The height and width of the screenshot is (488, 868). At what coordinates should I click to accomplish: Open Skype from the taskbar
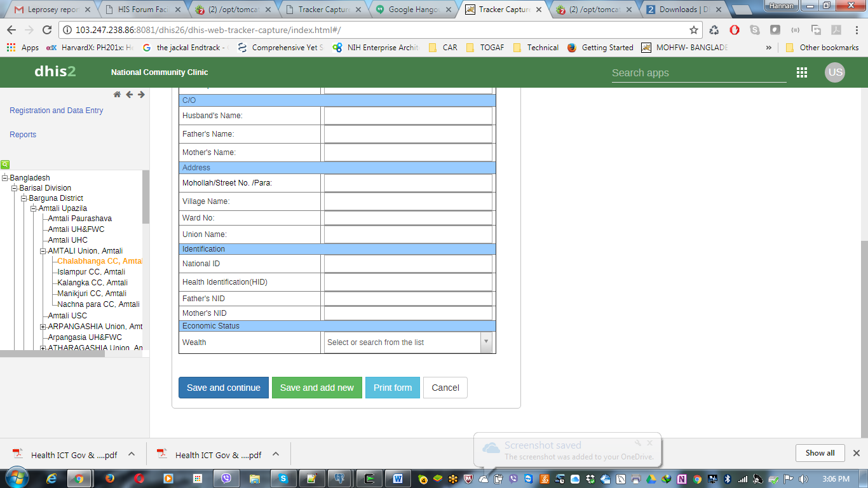pos(283,478)
